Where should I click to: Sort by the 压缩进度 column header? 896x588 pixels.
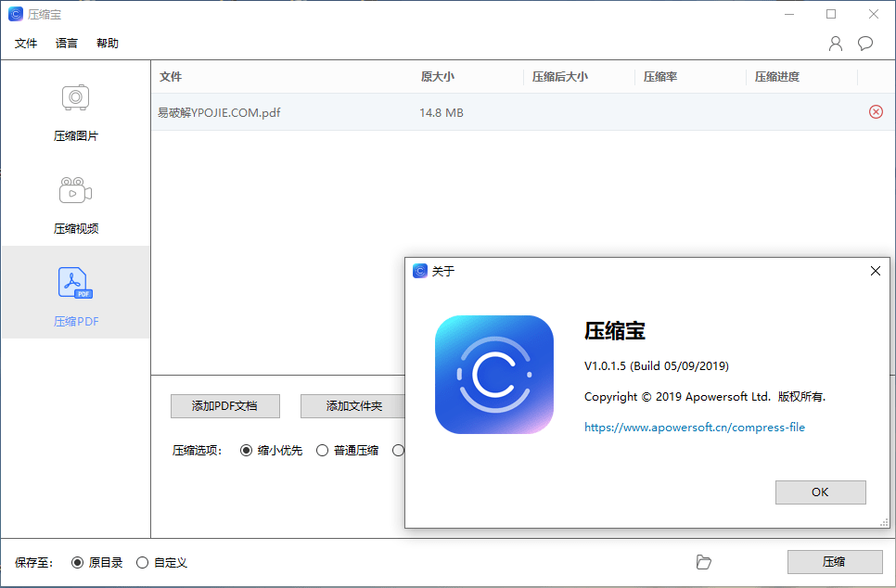[777, 77]
